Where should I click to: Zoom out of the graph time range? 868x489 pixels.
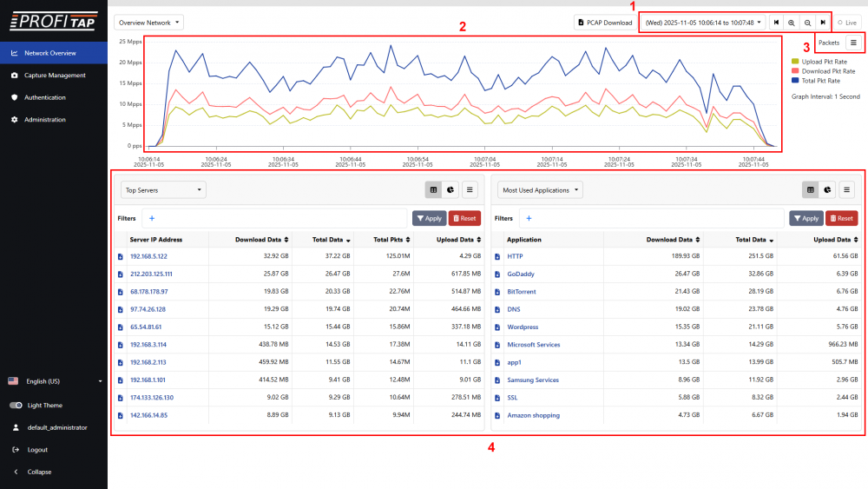[x=807, y=22]
